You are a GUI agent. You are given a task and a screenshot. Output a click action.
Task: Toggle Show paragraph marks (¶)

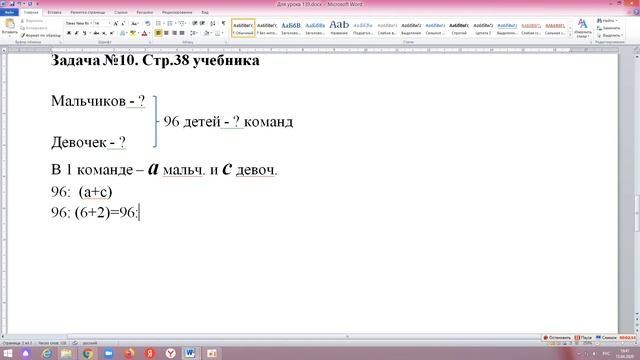(x=223, y=24)
